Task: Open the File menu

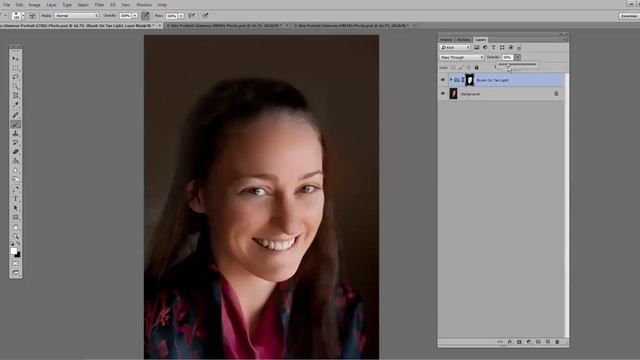Action: click(7, 5)
